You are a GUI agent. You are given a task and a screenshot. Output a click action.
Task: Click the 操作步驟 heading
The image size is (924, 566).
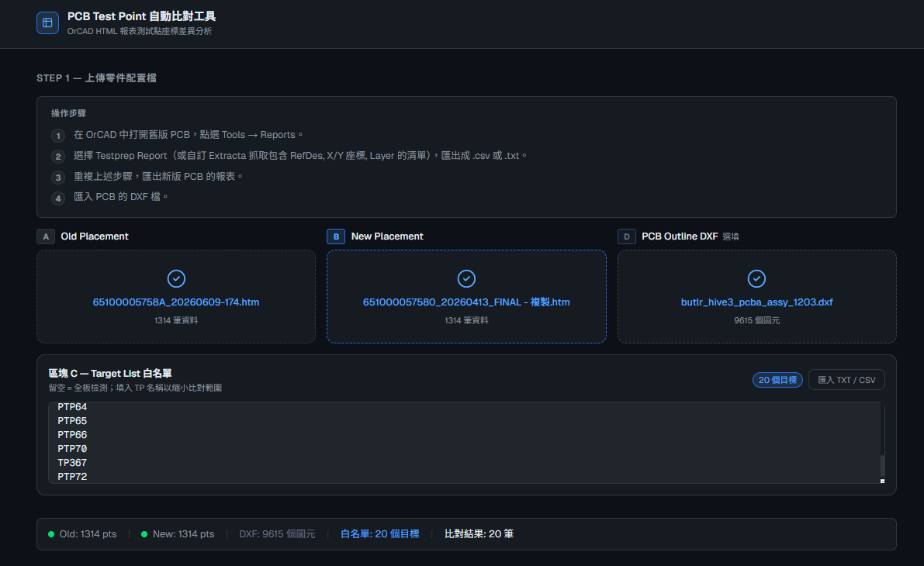pyautogui.click(x=68, y=113)
